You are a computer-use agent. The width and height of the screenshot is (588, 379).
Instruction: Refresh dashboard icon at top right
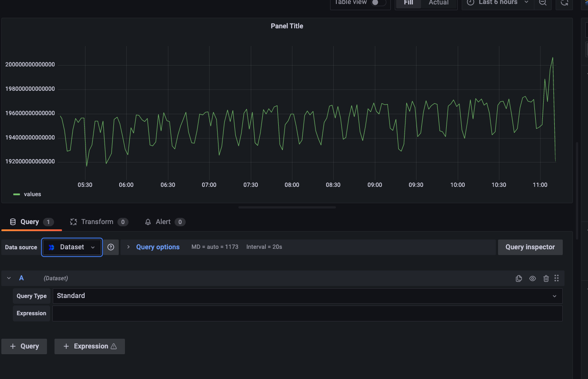564,3
